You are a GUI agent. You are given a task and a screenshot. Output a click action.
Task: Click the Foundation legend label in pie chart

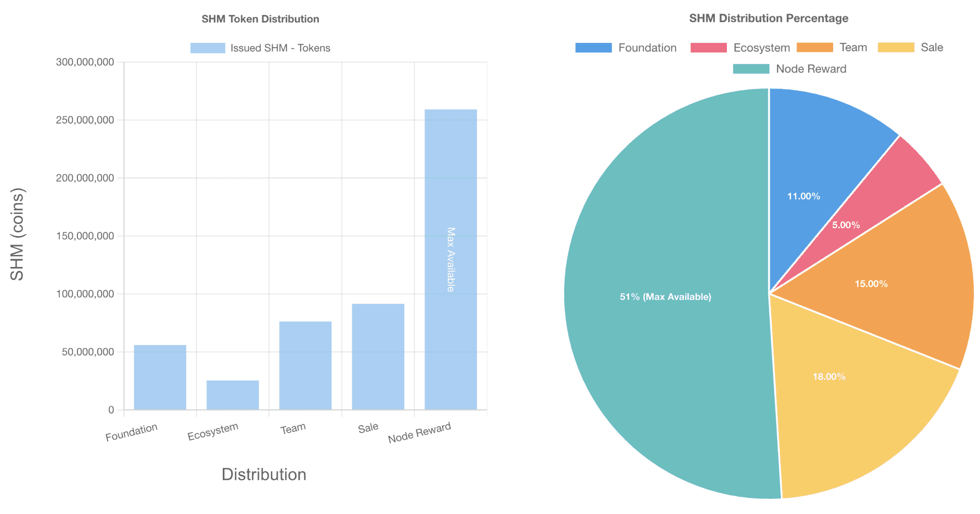tap(647, 48)
